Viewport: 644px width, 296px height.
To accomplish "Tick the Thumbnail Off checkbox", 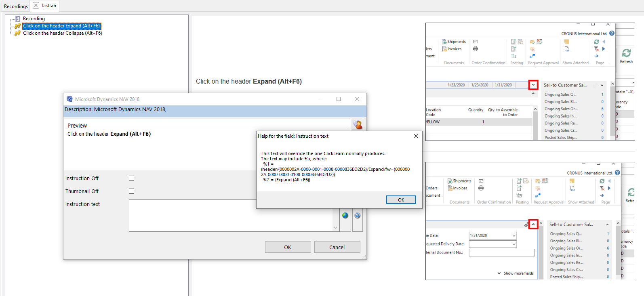I will point(131,191).
